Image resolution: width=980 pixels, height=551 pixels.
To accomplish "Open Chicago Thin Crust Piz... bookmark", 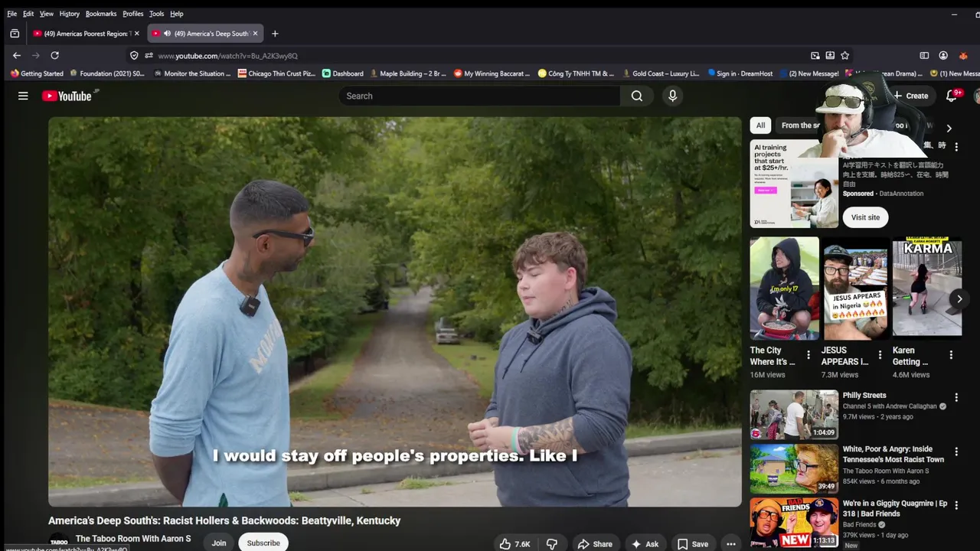I will click(276, 73).
